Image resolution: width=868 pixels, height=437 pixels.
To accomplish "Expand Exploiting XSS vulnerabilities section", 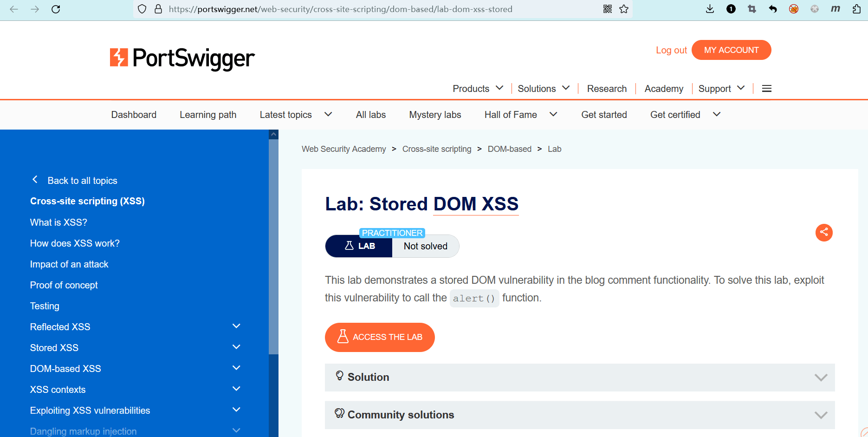I will 236,410.
